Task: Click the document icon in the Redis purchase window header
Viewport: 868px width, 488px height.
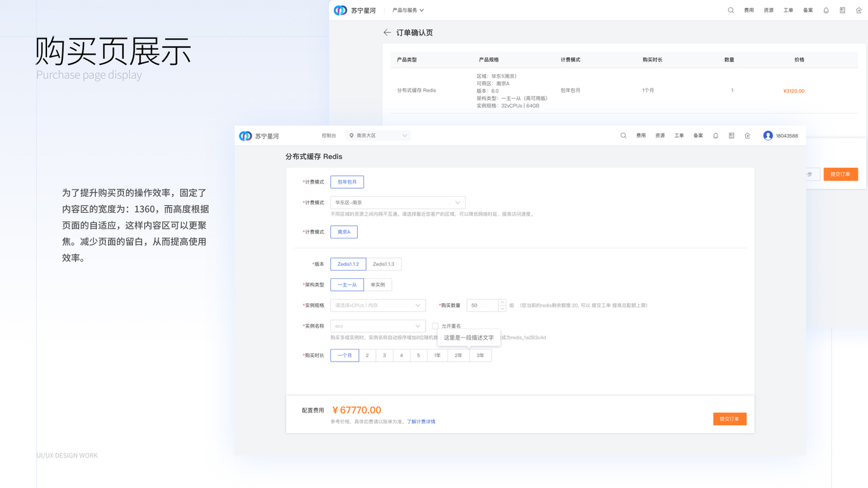Action: click(x=731, y=135)
